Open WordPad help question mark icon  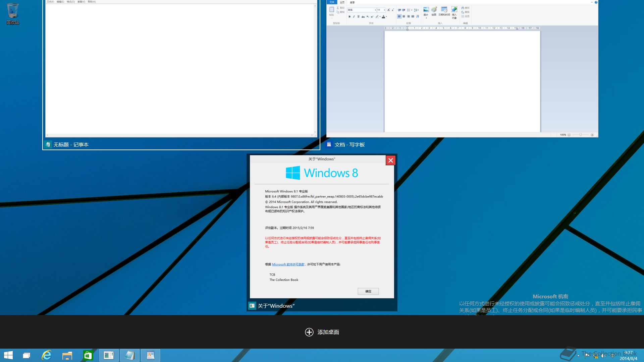coord(596,2)
